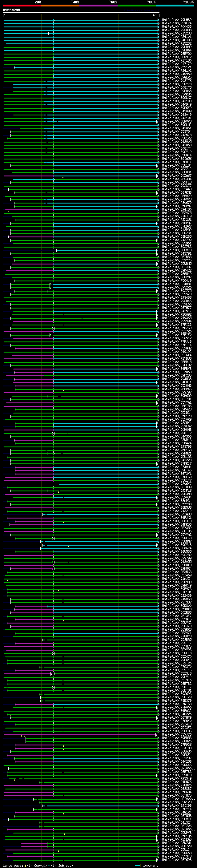Select the UniRef100_B9II98 label
Image resolution: width=197 pixels, height=868 pixels.
(x=177, y=806)
